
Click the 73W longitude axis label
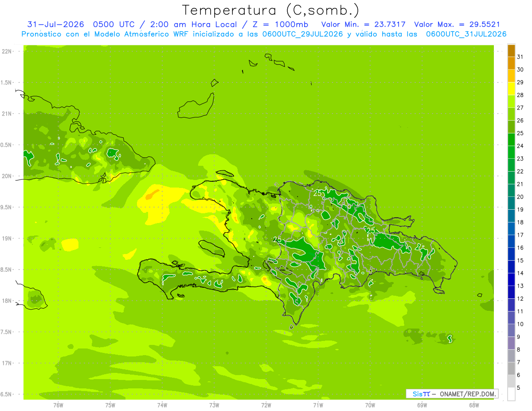click(x=214, y=405)
